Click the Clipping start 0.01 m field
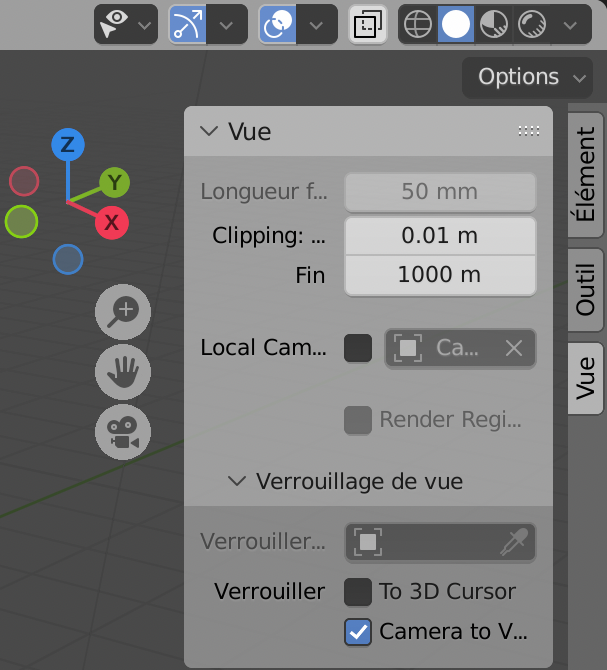 click(x=440, y=236)
